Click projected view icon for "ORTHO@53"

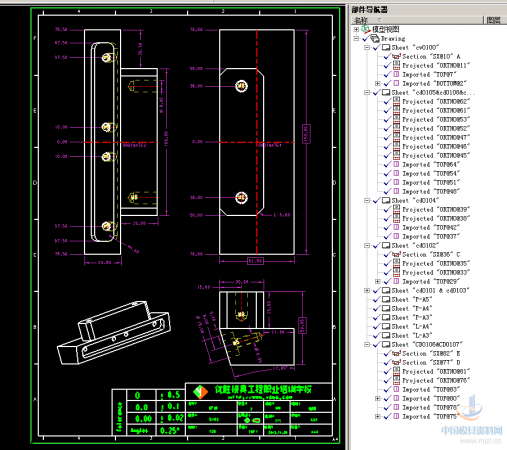coord(396,119)
